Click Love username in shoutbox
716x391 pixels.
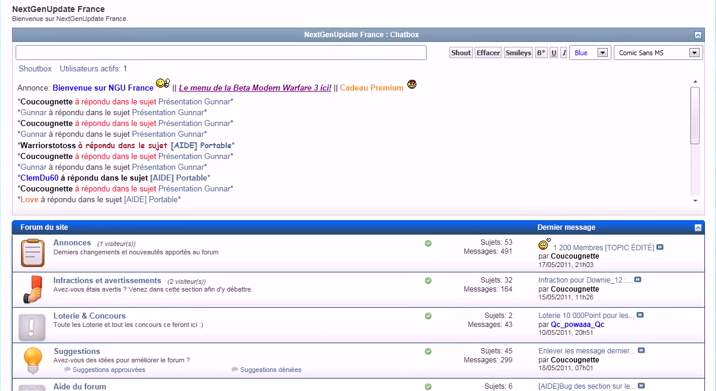(x=29, y=199)
